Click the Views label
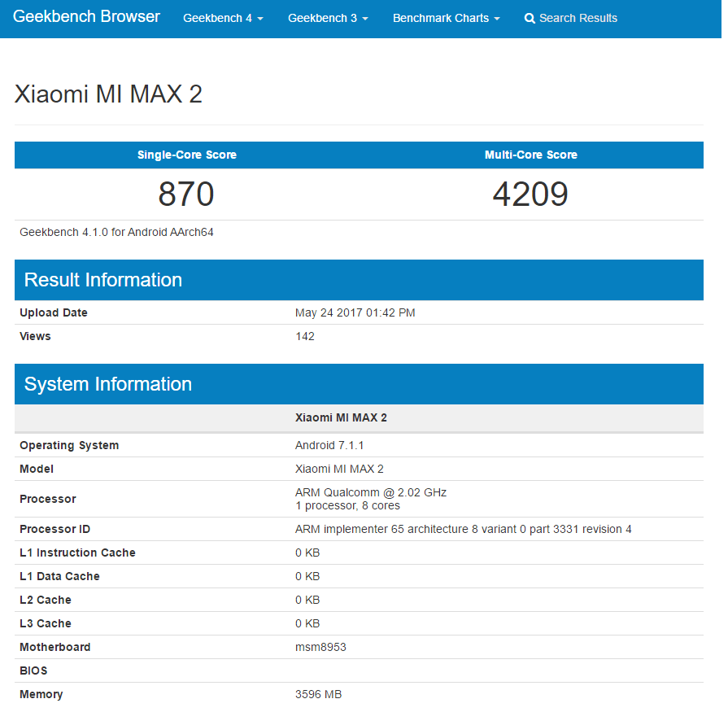Screen dimensions: 728x712 click(x=35, y=336)
